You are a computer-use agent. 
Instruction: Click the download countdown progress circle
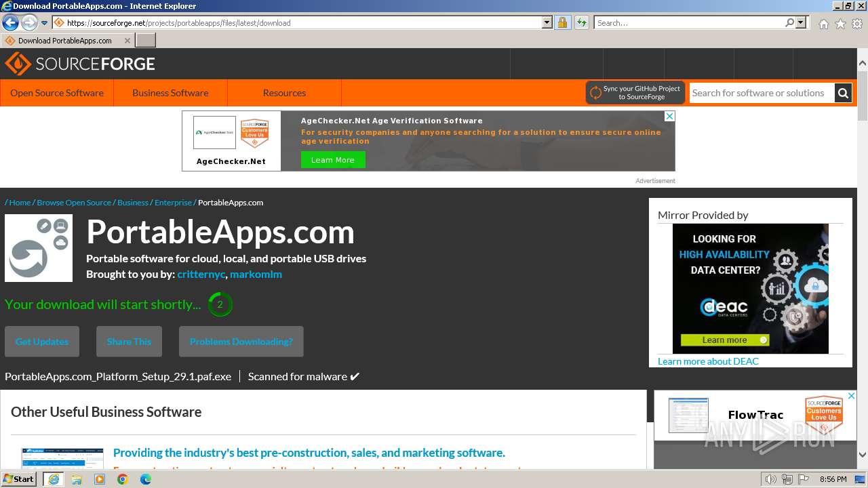(220, 304)
